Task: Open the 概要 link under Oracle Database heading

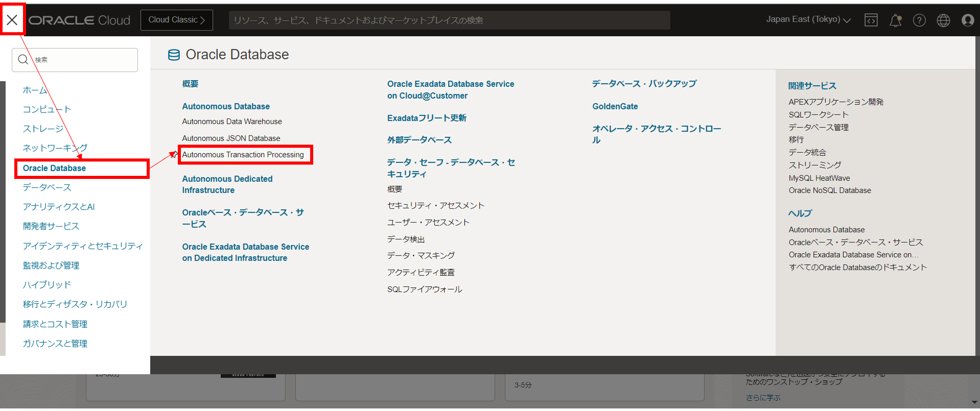Action: (190, 84)
